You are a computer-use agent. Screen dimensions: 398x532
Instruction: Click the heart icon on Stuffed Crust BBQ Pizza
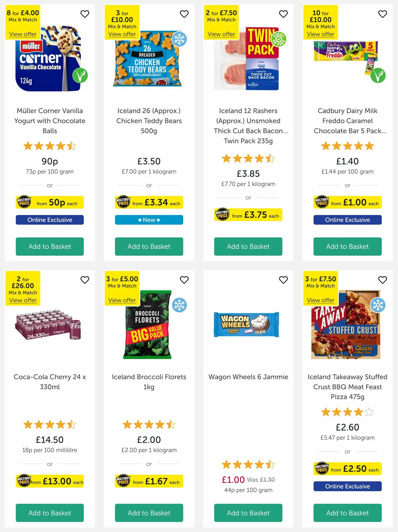(383, 280)
